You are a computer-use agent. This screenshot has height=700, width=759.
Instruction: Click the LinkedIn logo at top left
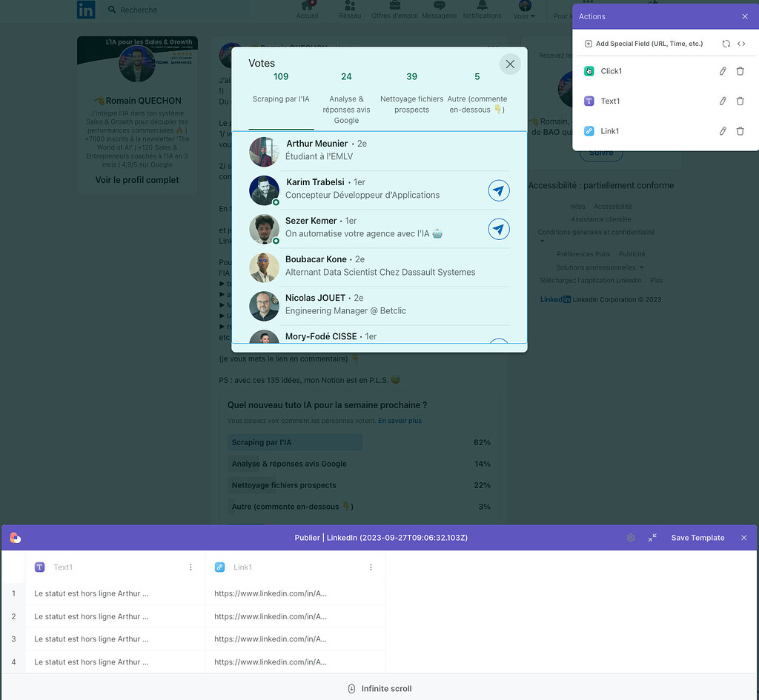click(85, 10)
